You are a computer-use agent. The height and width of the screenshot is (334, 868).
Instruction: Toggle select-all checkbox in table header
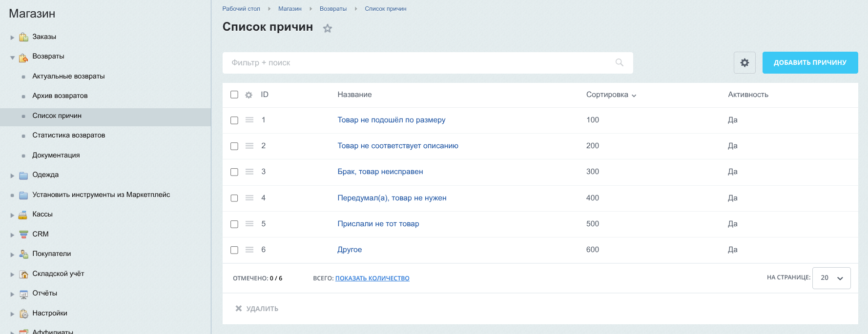[x=234, y=95]
